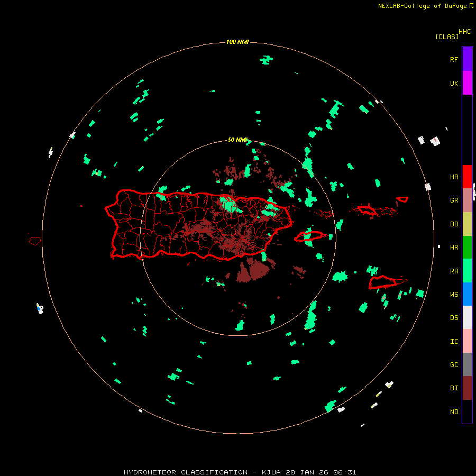Click the HA legend label
Viewport: 476px width, 476px height.
click(x=454, y=177)
